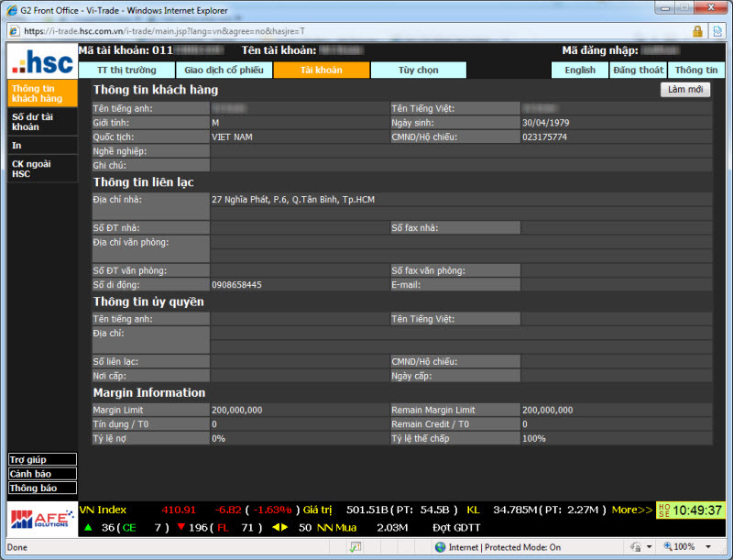Click the green up-arrow advancers indicator
This screenshot has width=733, height=560.
(x=88, y=528)
